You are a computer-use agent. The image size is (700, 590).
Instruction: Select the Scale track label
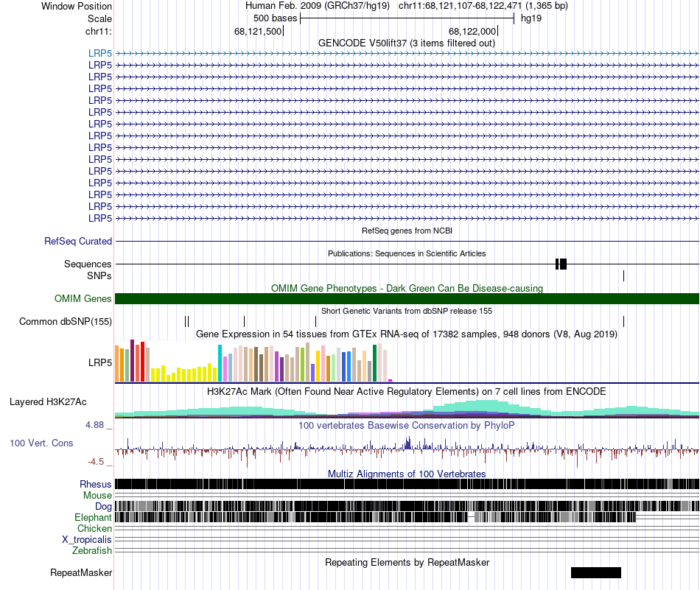[x=99, y=18]
